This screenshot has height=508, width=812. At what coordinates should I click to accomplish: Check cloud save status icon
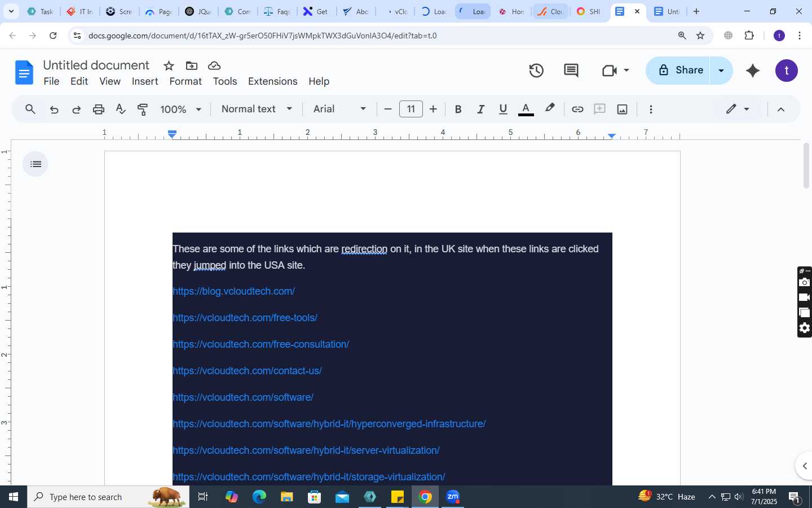pos(214,65)
